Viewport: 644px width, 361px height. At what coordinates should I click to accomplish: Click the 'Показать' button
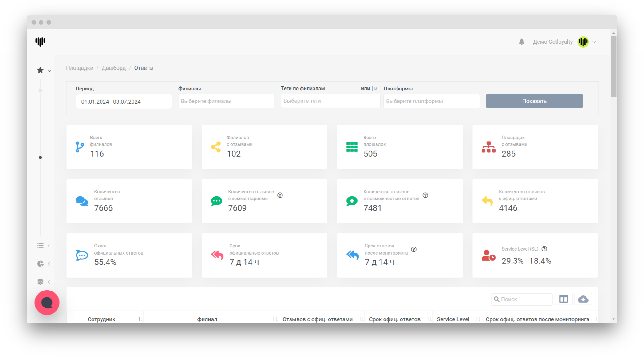coord(534,101)
